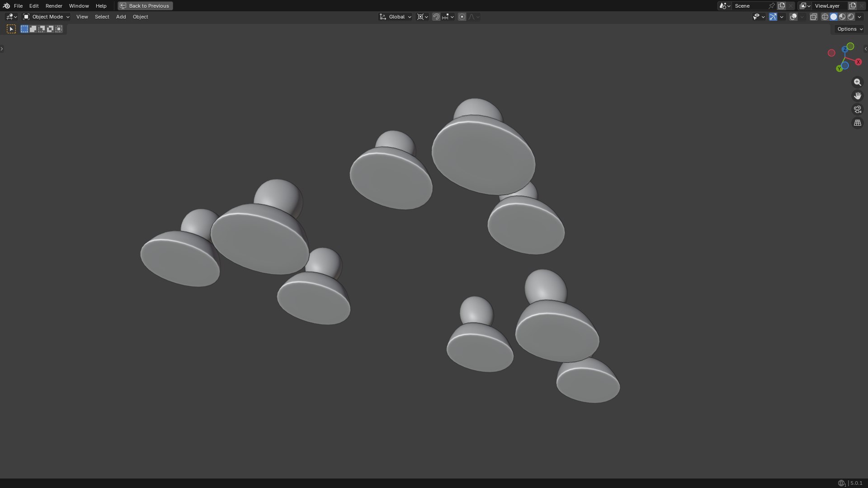Select the Select Box tool icon

pyautogui.click(x=11, y=29)
